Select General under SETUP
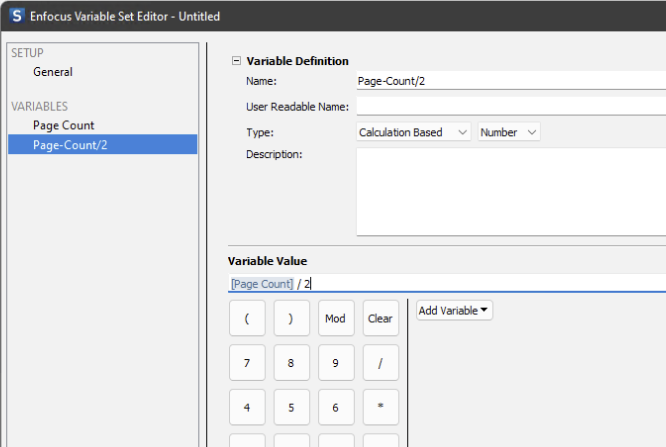 (x=53, y=72)
